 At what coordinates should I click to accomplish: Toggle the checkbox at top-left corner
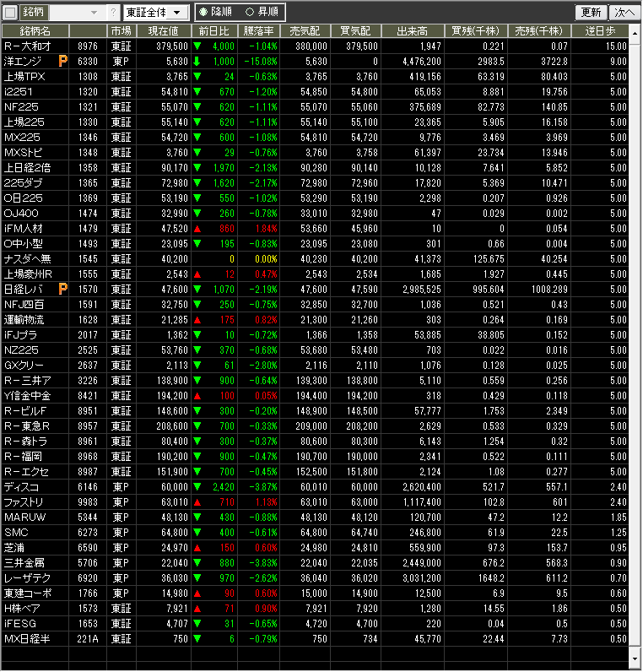(x=9, y=13)
